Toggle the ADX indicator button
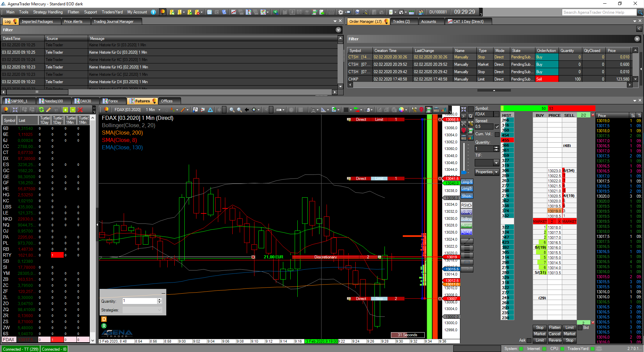This screenshot has height=352, width=644. [466, 232]
